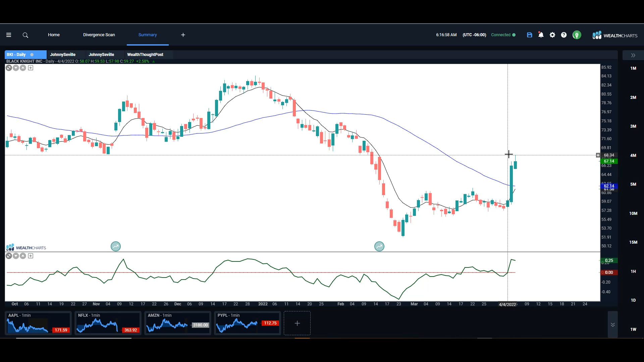Select the BKI - Daily chart tab

(x=25, y=55)
